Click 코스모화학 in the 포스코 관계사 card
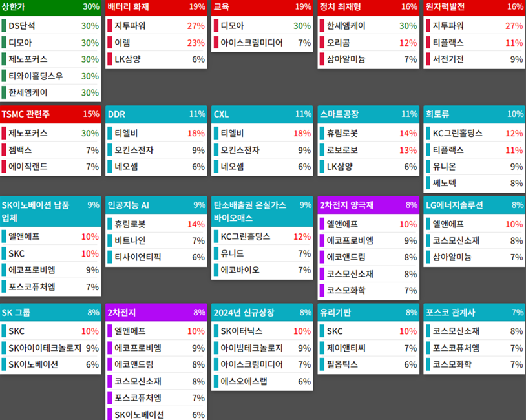 tap(475, 364)
